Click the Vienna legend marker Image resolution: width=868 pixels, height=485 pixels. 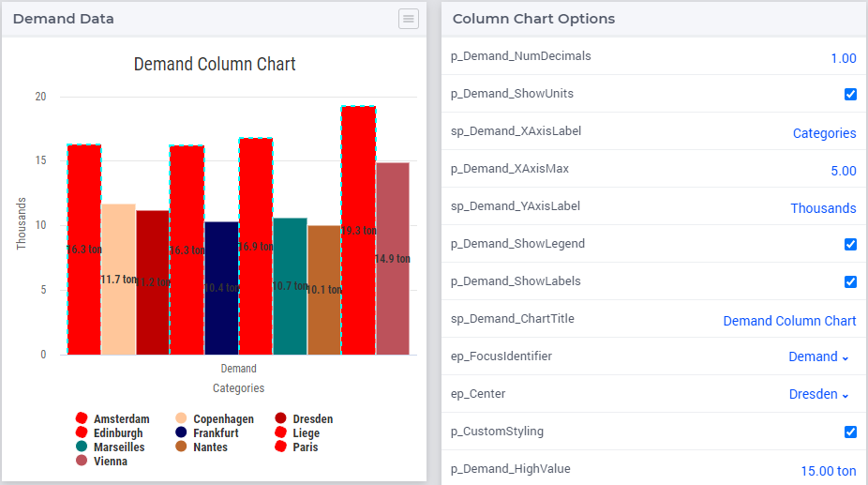82,461
